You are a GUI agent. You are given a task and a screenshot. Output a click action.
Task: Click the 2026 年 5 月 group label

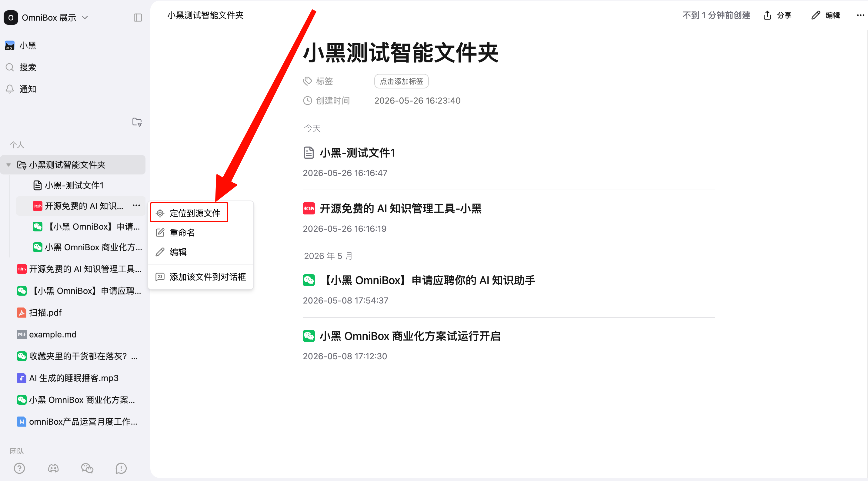click(328, 256)
